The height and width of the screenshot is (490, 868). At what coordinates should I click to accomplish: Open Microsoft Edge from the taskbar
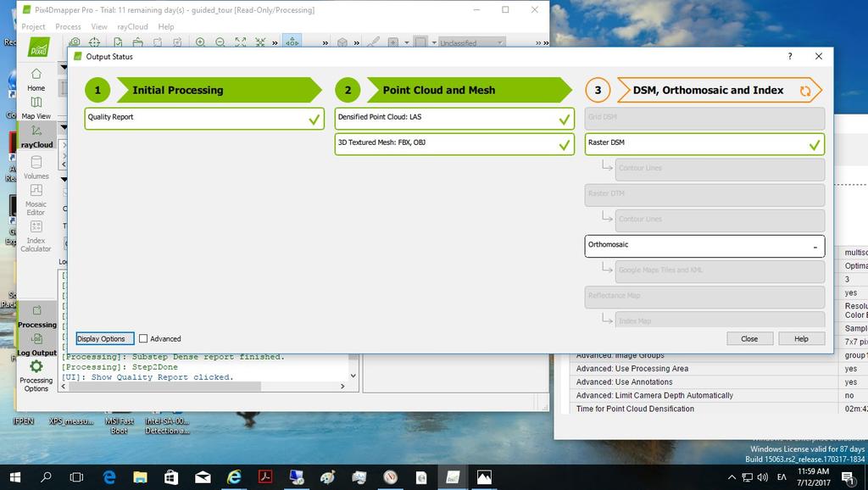[x=109, y=477]
